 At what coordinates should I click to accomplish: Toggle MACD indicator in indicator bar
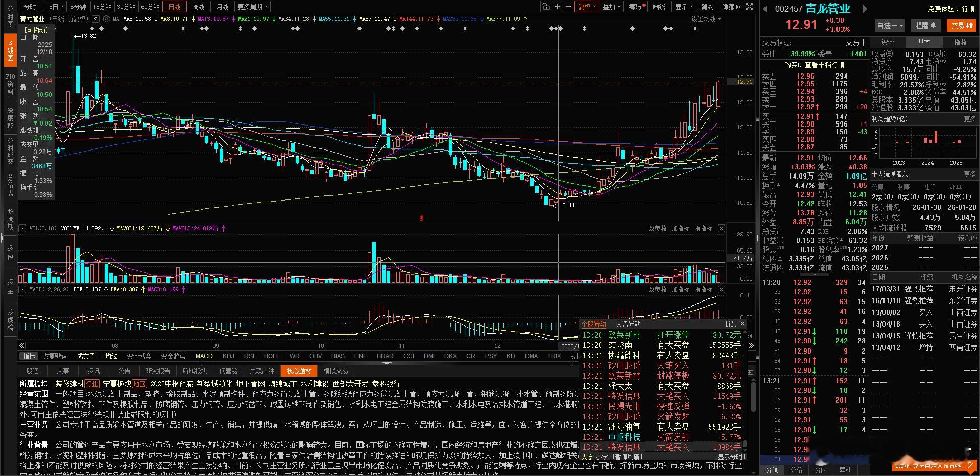coord(204,356)
